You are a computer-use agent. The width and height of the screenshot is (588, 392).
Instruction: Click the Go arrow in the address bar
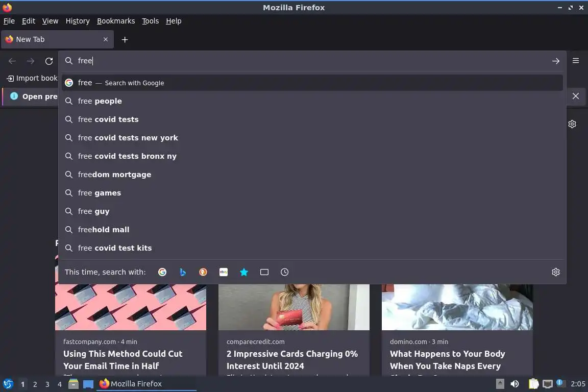click(556, 61)
